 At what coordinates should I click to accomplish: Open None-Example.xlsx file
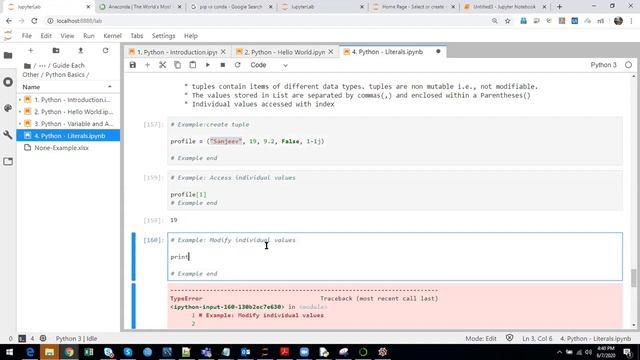click(69, 148)
